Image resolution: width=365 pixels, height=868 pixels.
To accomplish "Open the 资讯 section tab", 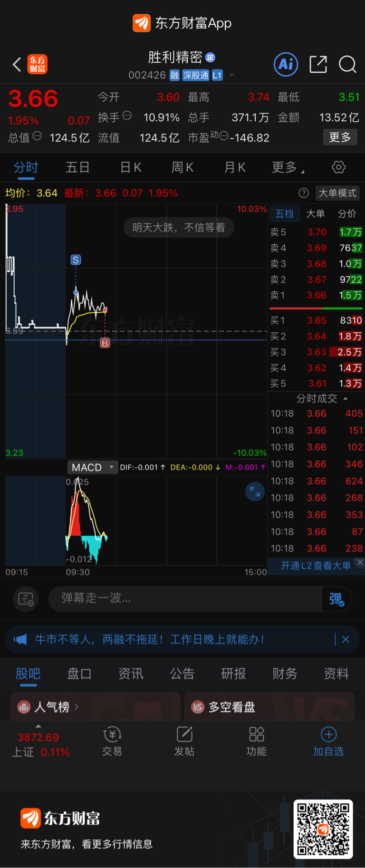I will pyautogui.click(x=131, y=674).
